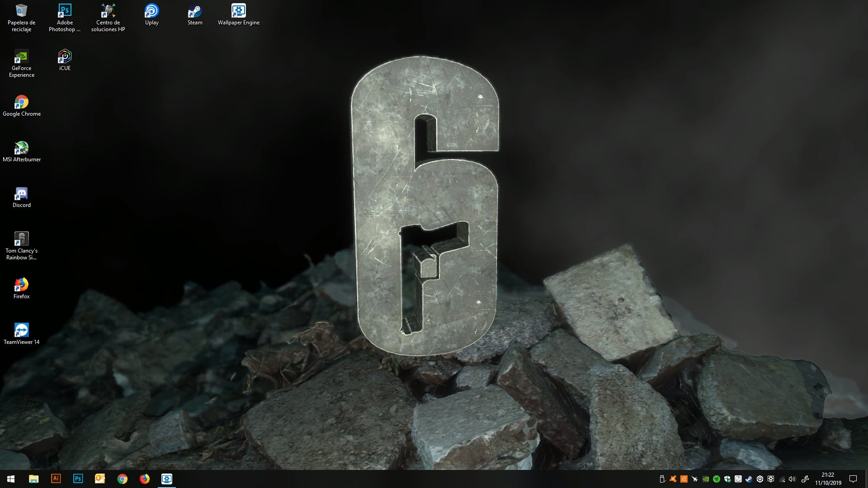The width and height of the screenshot is (868, 488).
Task: Open Wallpaper Engine tray icon
Action: [771, 479]
